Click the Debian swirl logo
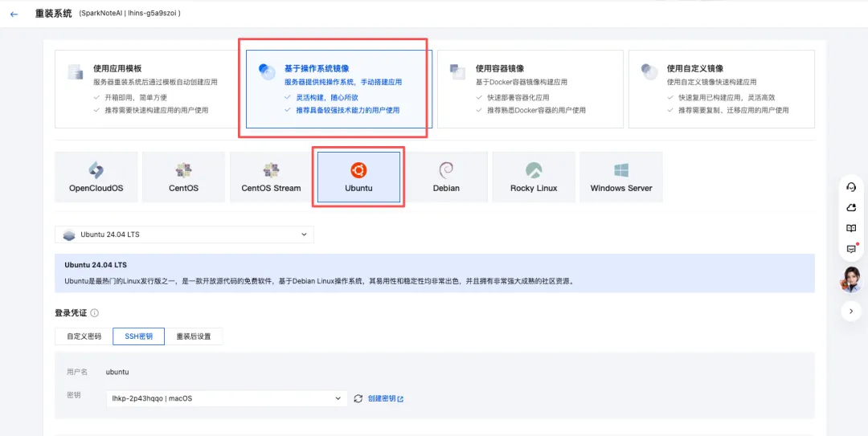 446,170
